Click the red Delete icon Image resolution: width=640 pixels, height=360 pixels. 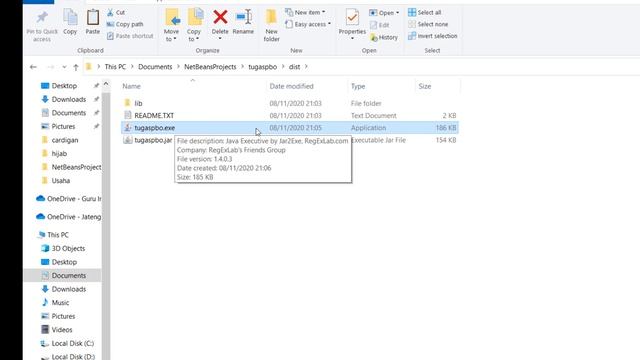pos(220,17)
